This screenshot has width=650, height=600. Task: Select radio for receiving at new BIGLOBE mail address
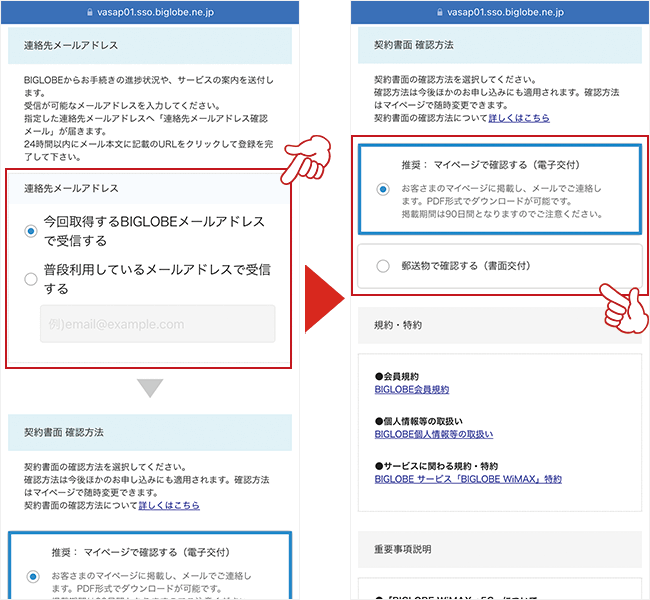coord(31,231)
